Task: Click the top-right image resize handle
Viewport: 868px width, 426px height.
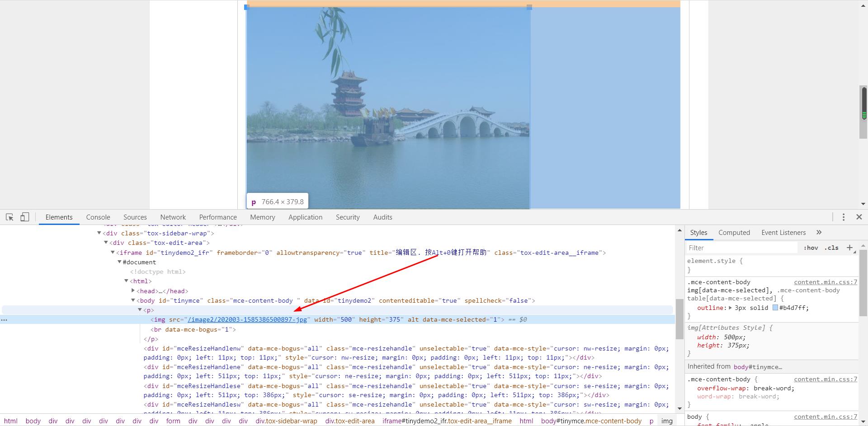Action: point(529,7)
